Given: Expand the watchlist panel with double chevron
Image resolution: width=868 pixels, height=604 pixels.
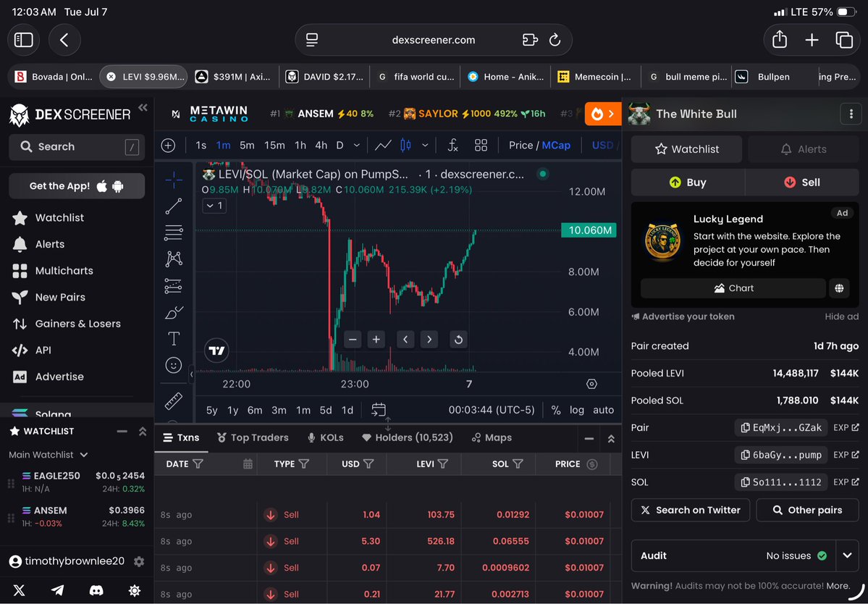Looking at the screenshot, I should tap(143, 431).
